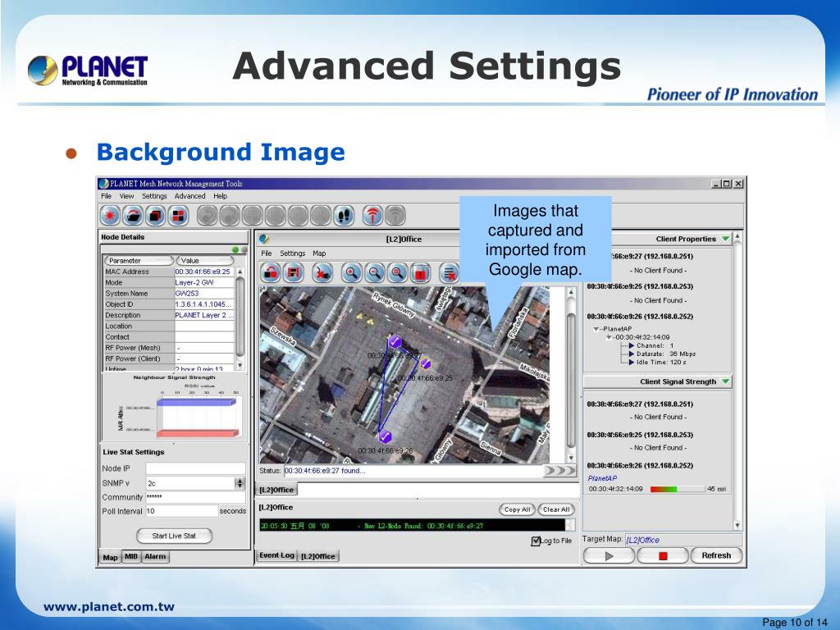The width and height of the screenshot is (840, 630).
Task: Click the list with red star map icon
Action: pyautogui.click(x=449, y=273)
